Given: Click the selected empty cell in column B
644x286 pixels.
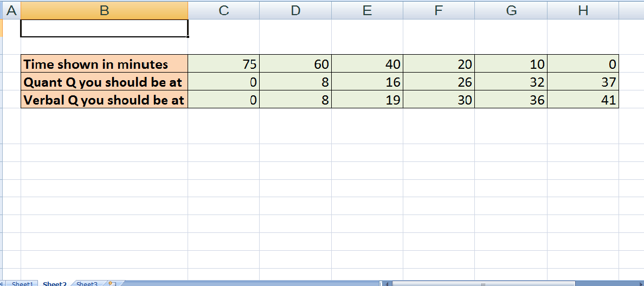Looking at the screenshot, I should tap(104, 28).
